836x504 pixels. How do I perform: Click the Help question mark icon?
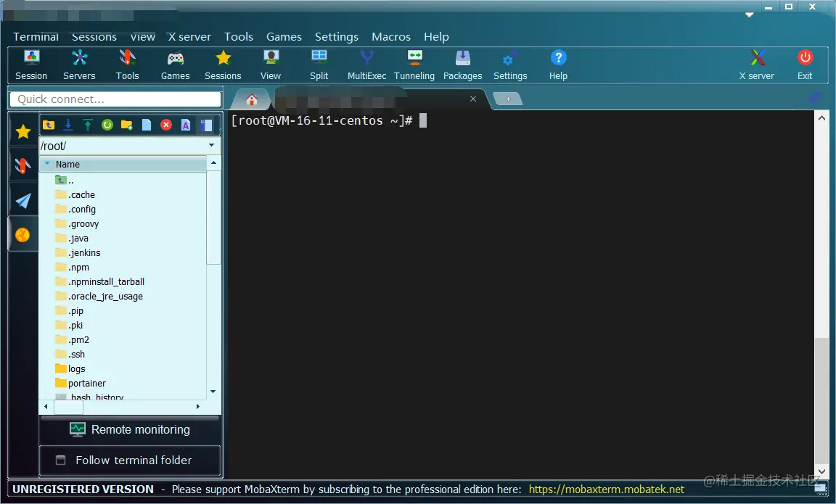558,65
